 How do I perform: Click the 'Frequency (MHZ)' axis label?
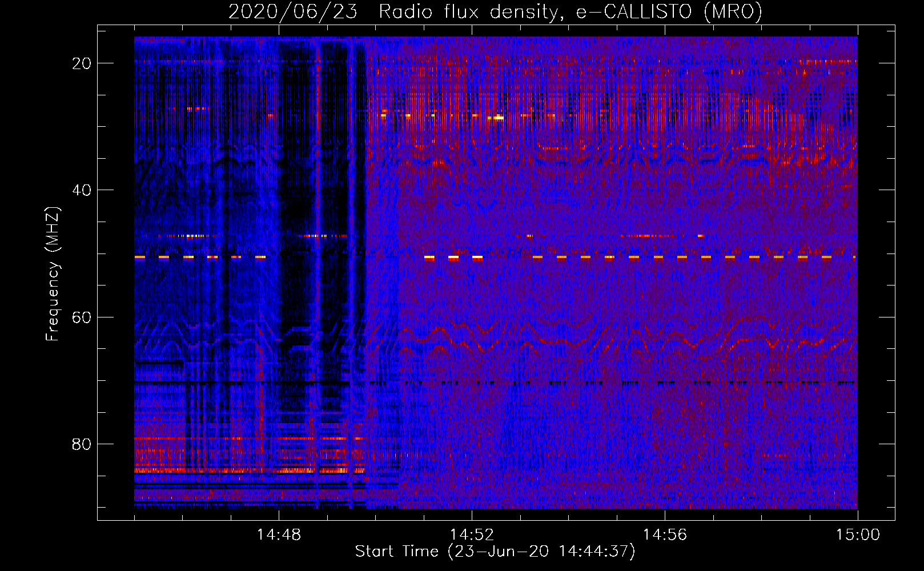53,274
